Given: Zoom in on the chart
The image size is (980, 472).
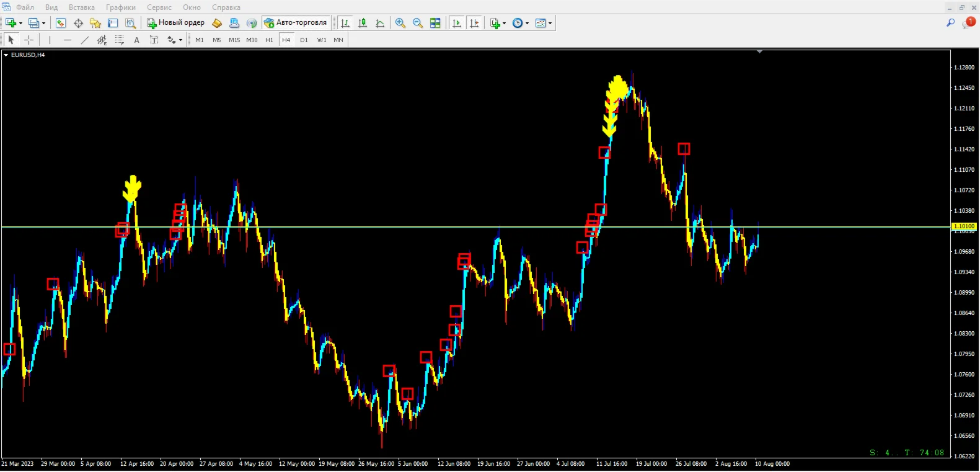Looking at the screenshot, I should 400,23.
